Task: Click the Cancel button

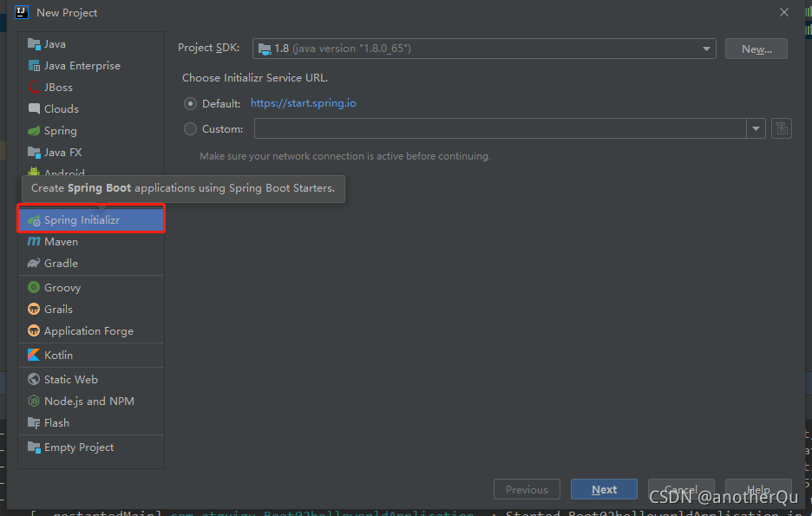Action: [681, 490]
